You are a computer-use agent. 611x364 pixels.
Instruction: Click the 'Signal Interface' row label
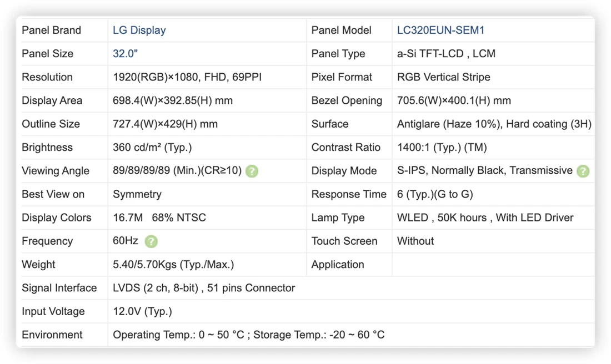[x=59, y=288]
